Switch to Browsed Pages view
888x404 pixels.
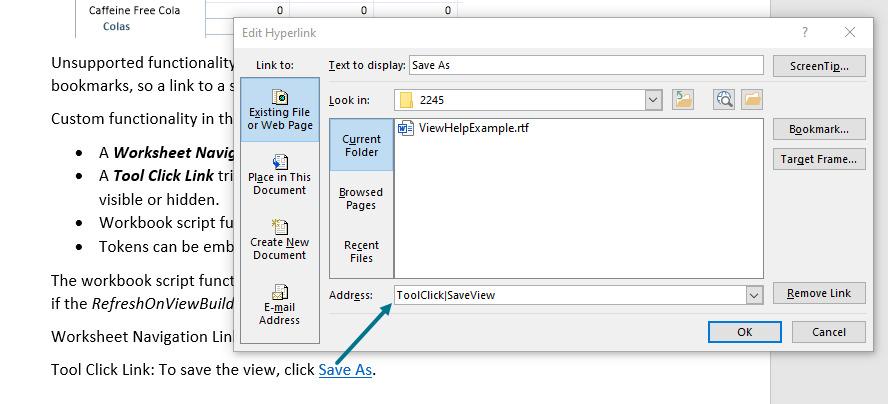(x=361, y=198)
